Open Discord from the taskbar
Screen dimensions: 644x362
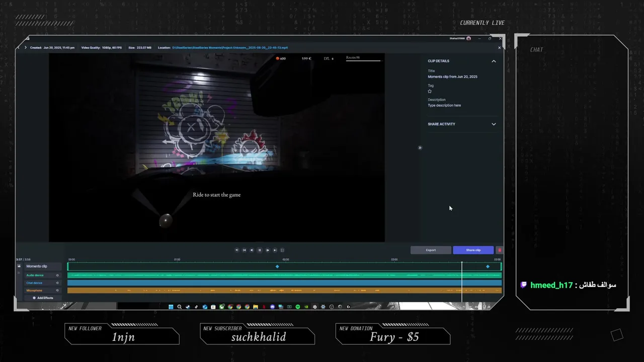click(272, 307)
